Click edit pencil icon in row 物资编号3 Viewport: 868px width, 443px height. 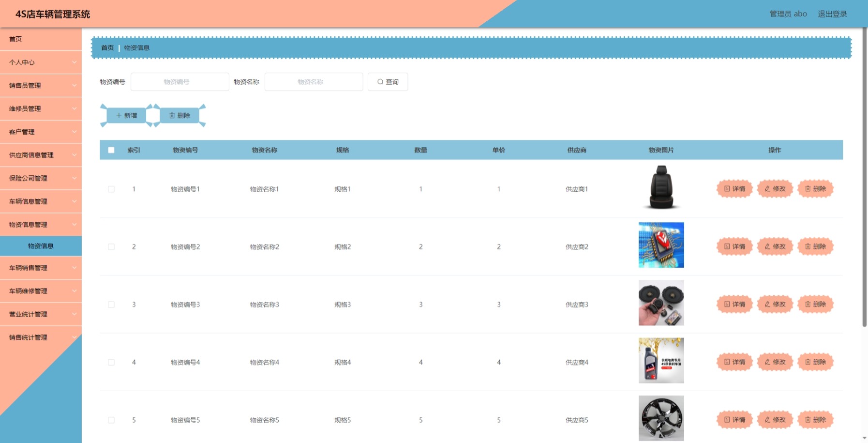tap(767, 304)
